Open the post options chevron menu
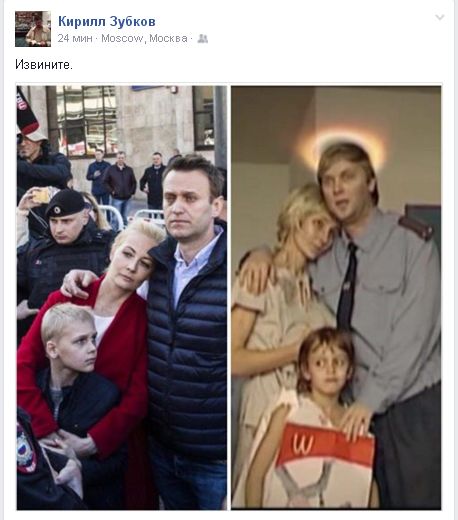Viewport: 458px width, 520px height. pyautogui.click(x=440, y=17)
